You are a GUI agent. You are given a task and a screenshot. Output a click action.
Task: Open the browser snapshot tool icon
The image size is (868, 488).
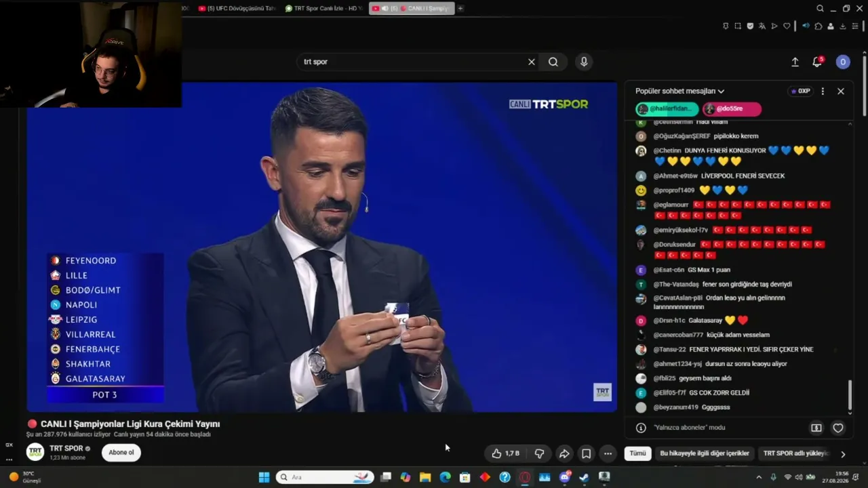point(738,26)
